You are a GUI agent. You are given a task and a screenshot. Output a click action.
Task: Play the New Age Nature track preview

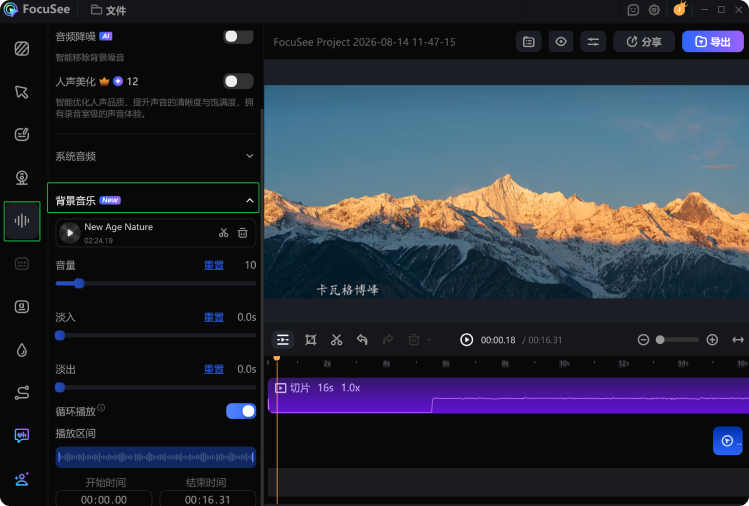coord(70,233)
